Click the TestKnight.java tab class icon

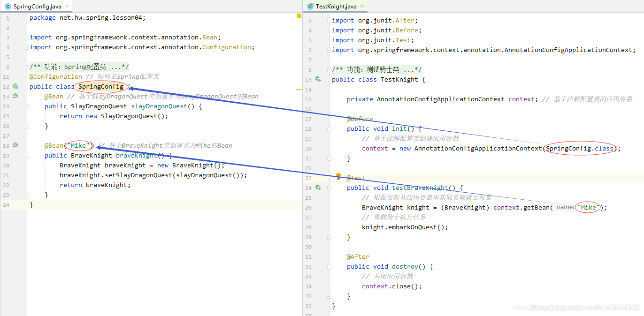[x=310, y=7]
